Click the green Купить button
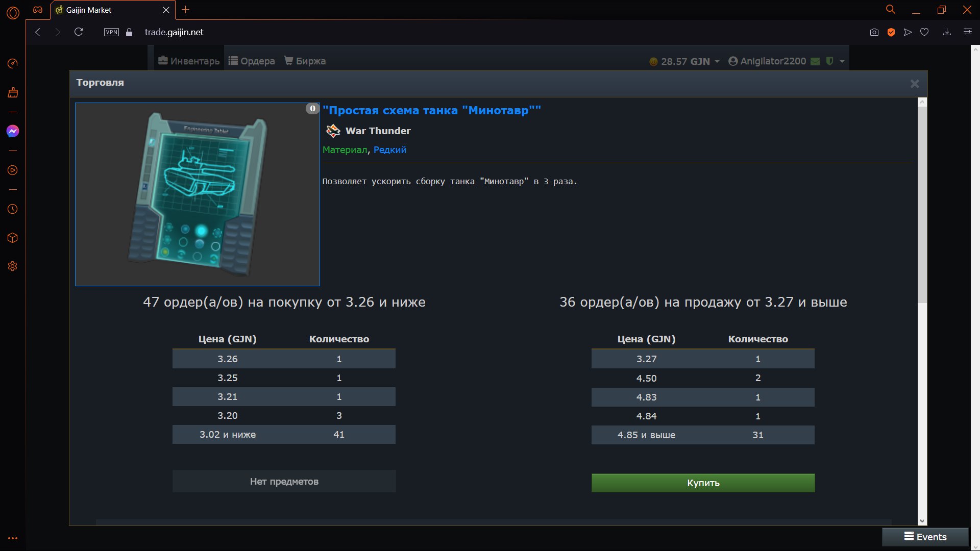This screenshot has width=980, height=551. coord(703,483)
